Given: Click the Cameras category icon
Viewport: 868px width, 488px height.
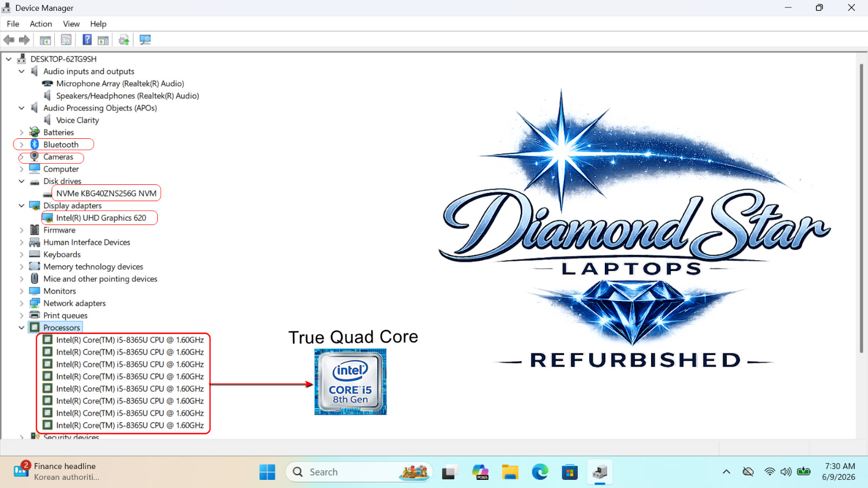Looking at the screenshot, I should (35, 157).
